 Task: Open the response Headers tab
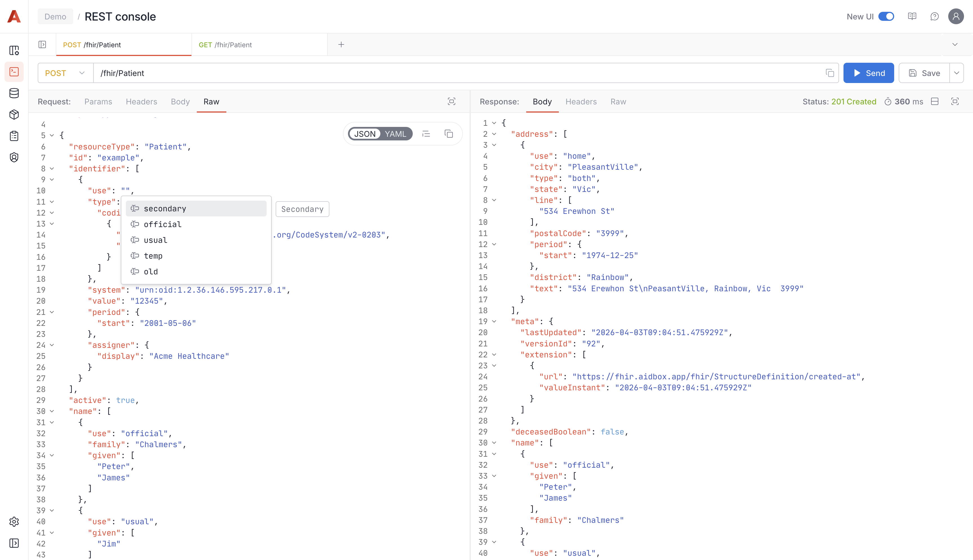pyautogui.click(x=581, y=102)
